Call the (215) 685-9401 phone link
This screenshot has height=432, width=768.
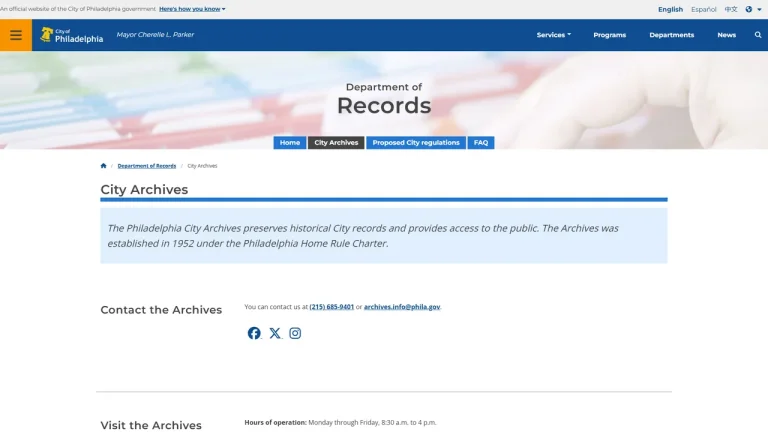tap(332, 307)
